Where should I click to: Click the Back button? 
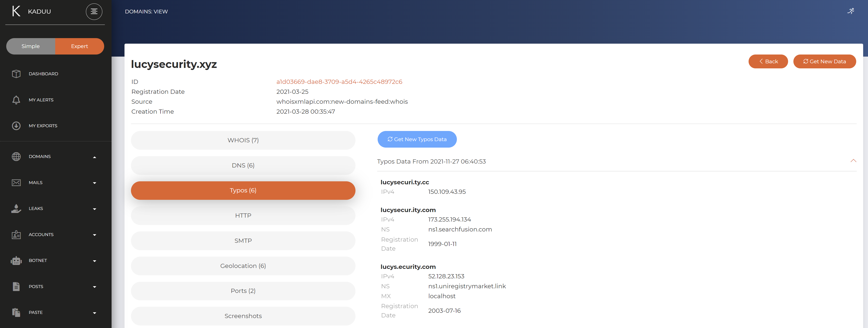point(768,61)
